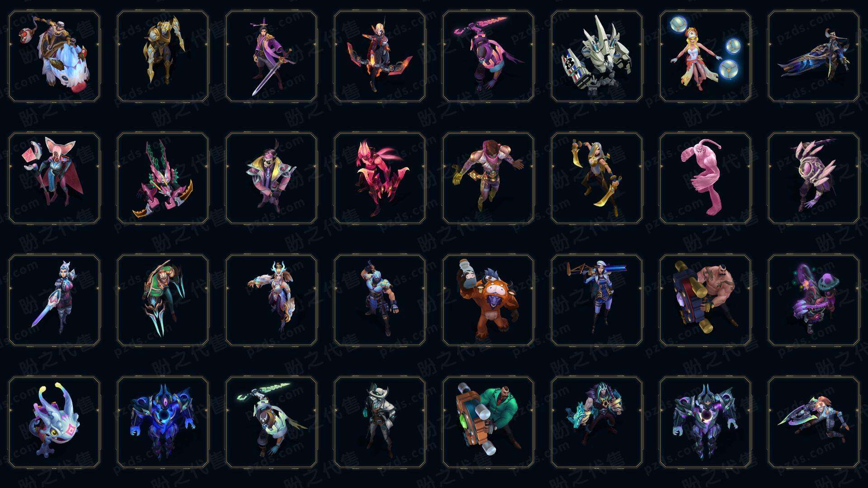This screenshot has height=488, width=868.
Task: Choose the small grey creature with yellow antennae
Action: [x=54, y=422]
